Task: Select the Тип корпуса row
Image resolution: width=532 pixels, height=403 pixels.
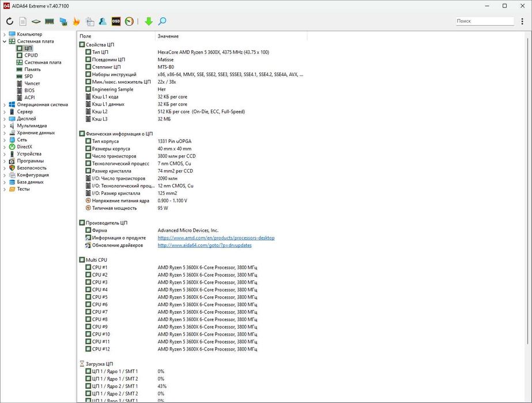Action: 194,141
